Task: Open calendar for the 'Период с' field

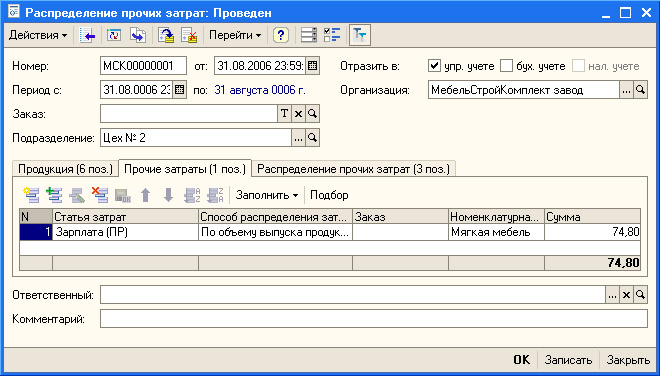Action: coord(179,90)
